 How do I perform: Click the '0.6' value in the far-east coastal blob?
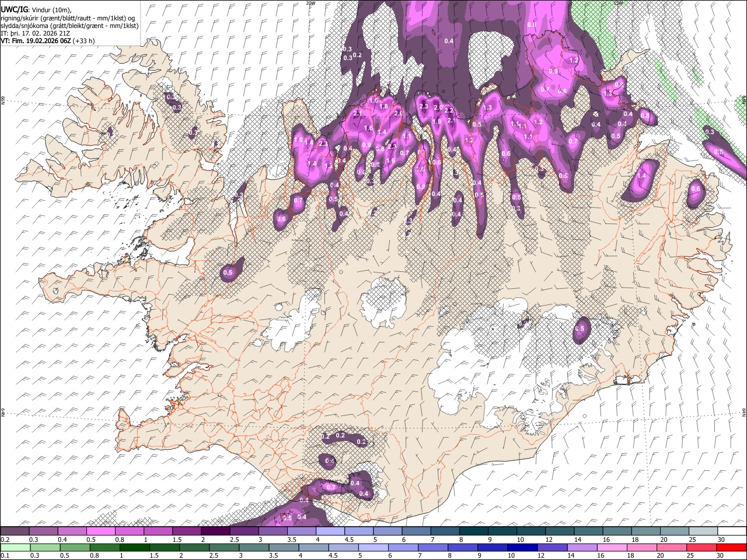[696, 188]
